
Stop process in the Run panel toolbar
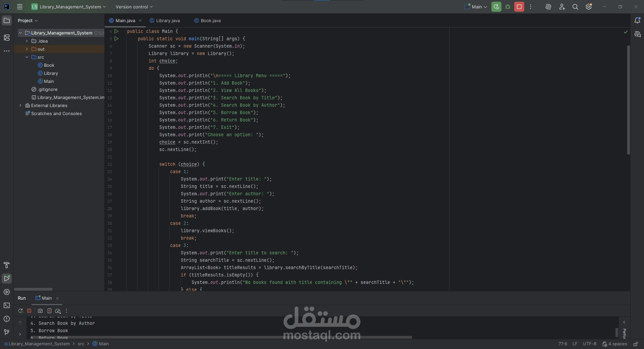[x=29, y=311]
